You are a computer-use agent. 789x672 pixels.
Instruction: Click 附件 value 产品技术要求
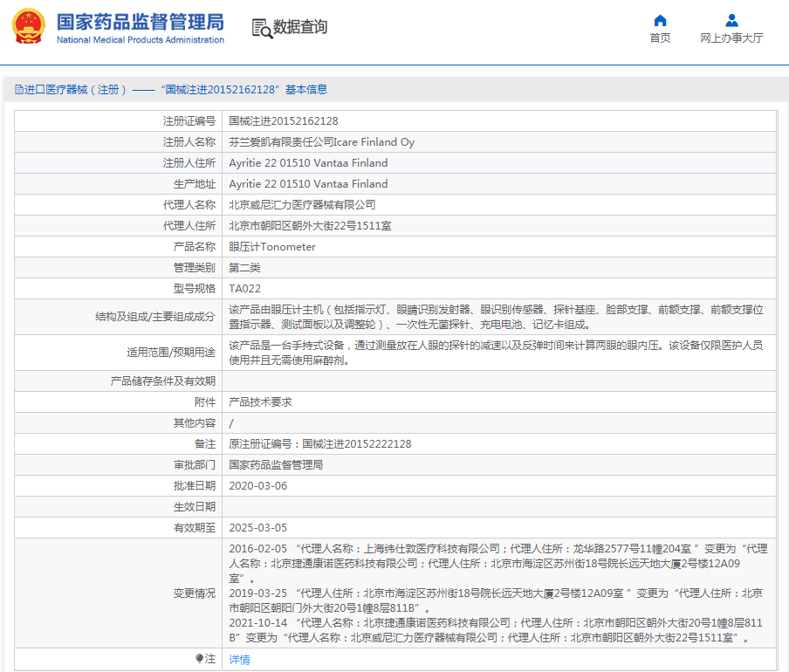(260, 402)
